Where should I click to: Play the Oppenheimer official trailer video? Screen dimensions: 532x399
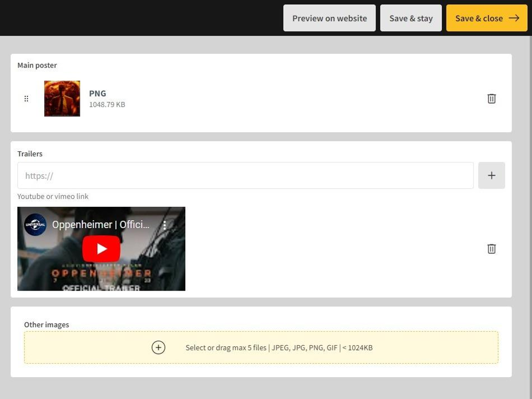[x=101, y=249]
